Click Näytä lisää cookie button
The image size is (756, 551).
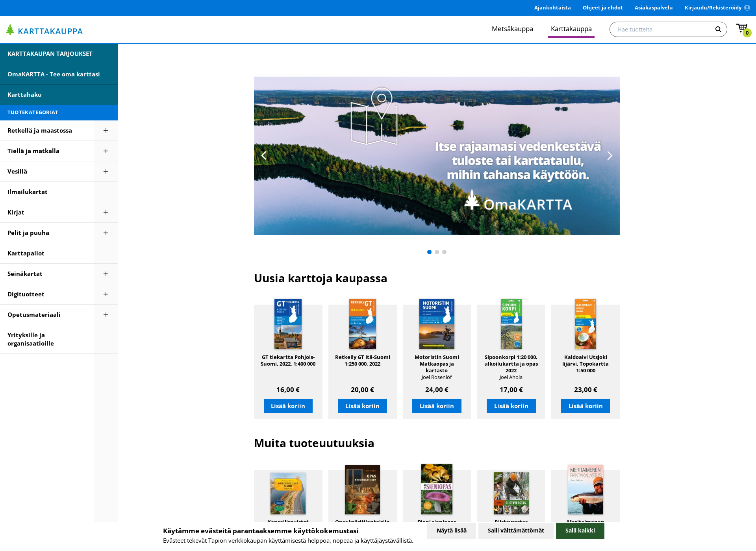pyautogui.click(x=452, y=531)
